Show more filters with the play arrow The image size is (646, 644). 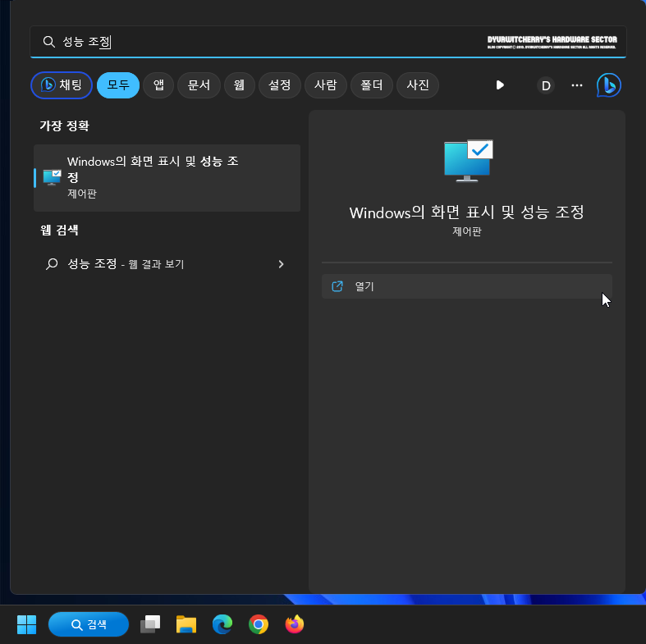pos(500,85)
